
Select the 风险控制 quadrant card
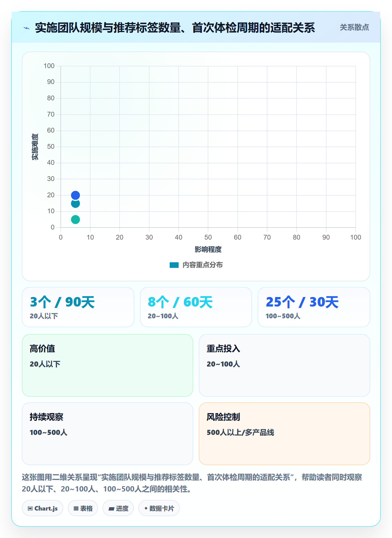coord(284,434)
